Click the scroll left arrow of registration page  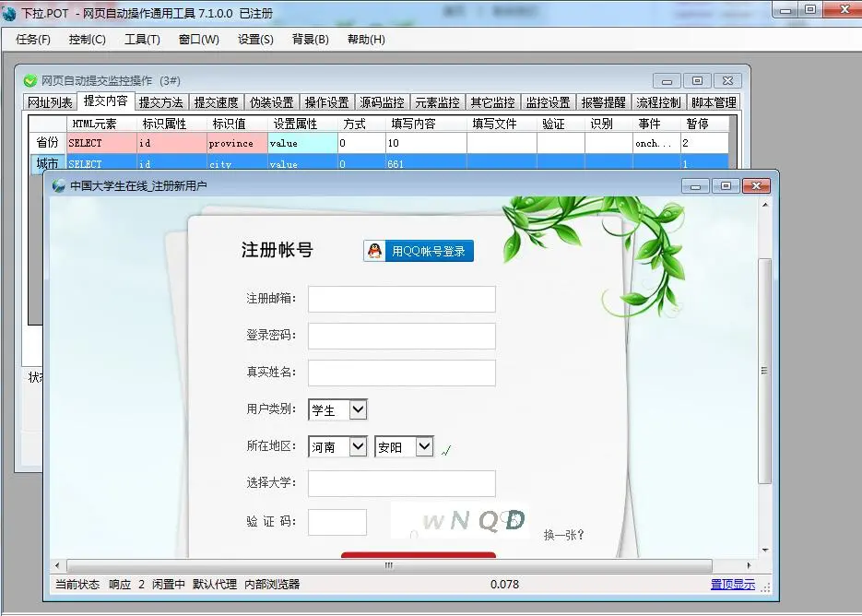(57, 565)
